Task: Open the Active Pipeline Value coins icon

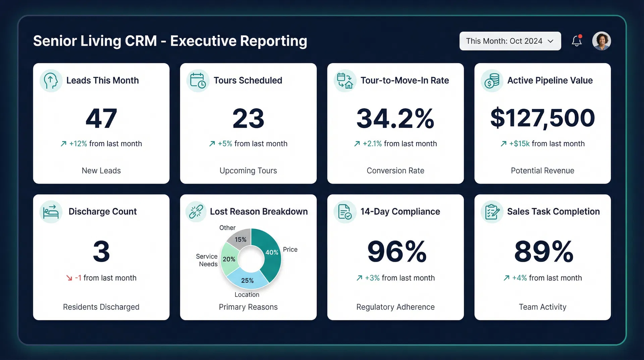Action: (492, 81)
